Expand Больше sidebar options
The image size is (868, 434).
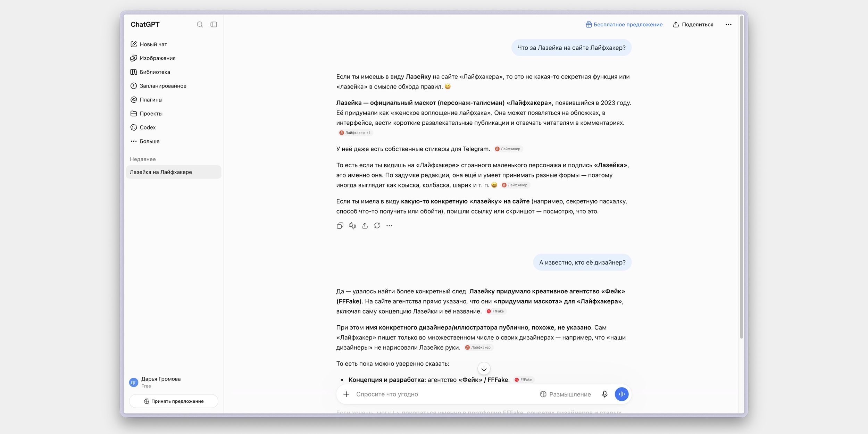173,141
